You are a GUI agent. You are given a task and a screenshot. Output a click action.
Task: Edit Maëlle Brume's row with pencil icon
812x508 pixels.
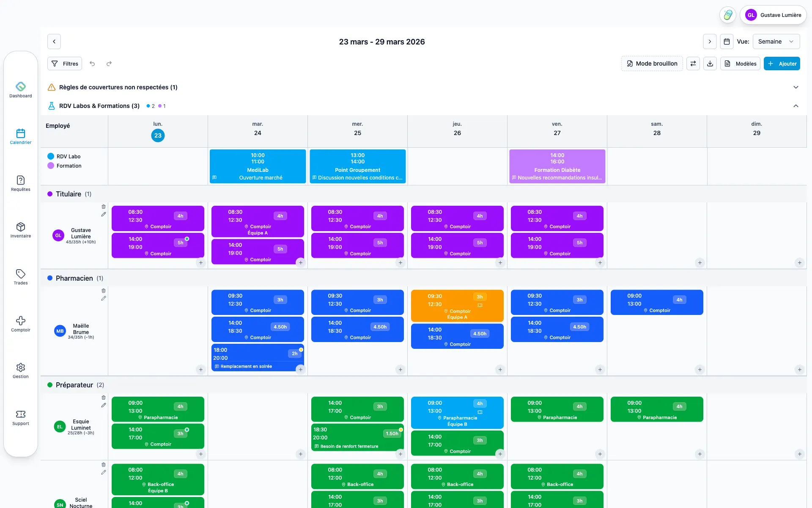pos(104,298)
